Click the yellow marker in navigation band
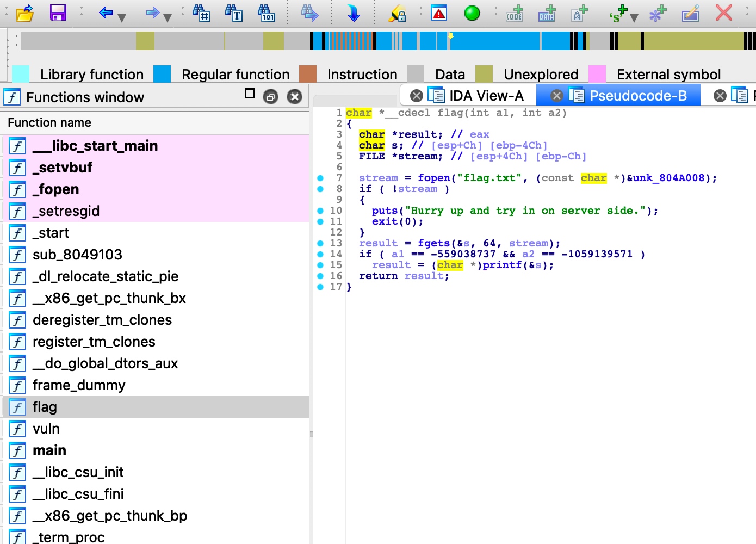756x544 pixels. click(450, 36)
